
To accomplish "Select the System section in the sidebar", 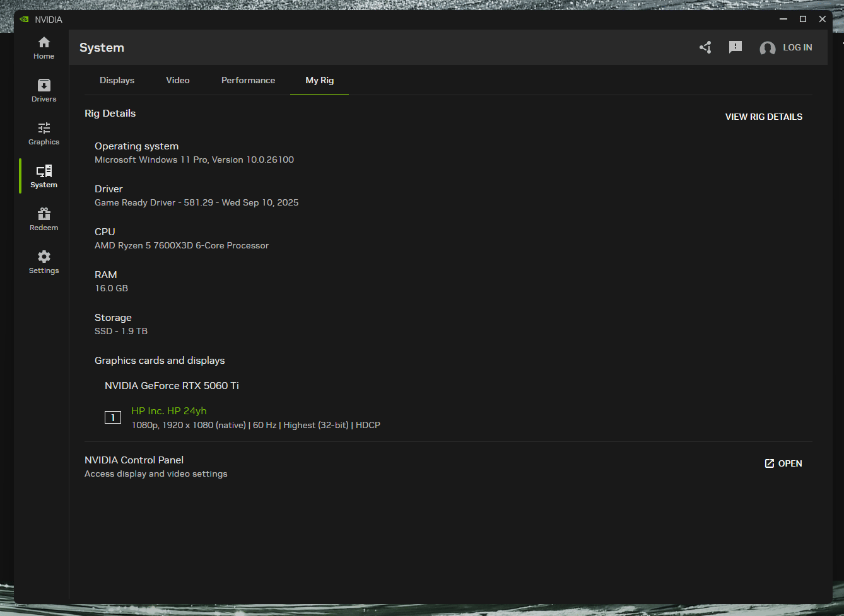I will (44, 177).
